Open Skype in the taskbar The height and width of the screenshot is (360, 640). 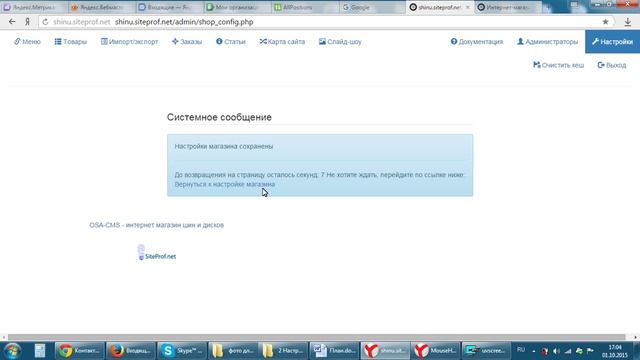pos(182,351)
